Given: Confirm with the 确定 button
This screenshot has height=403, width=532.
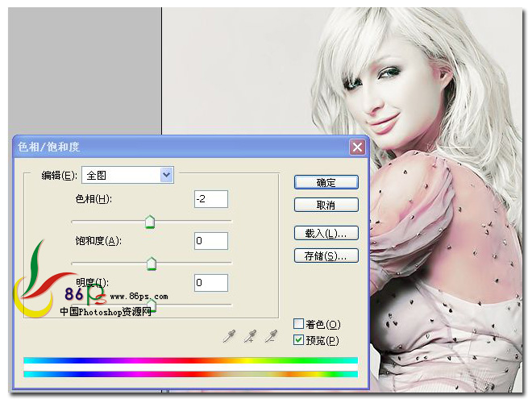Looking at the screenshot, I should click(x=326, y=182).
